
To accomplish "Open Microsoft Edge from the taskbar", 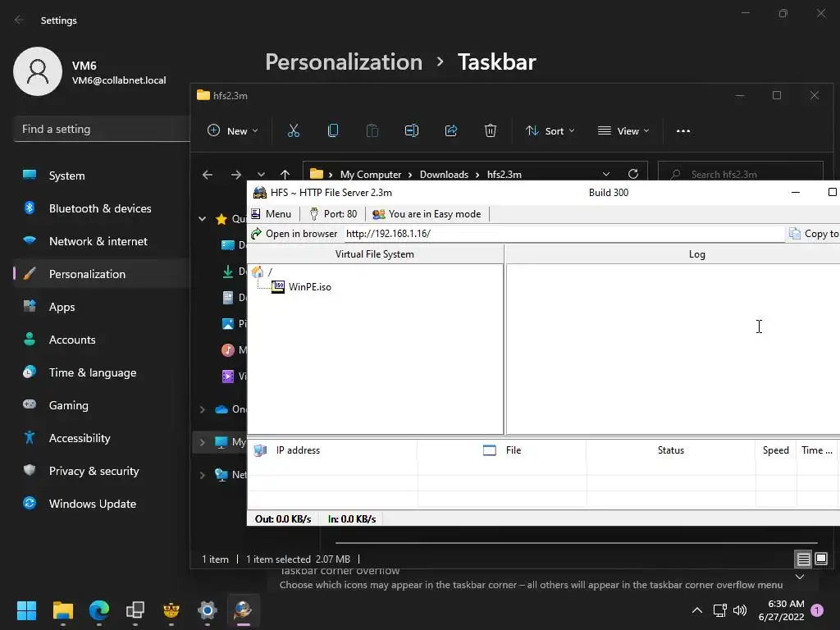I will click(99, 610).
